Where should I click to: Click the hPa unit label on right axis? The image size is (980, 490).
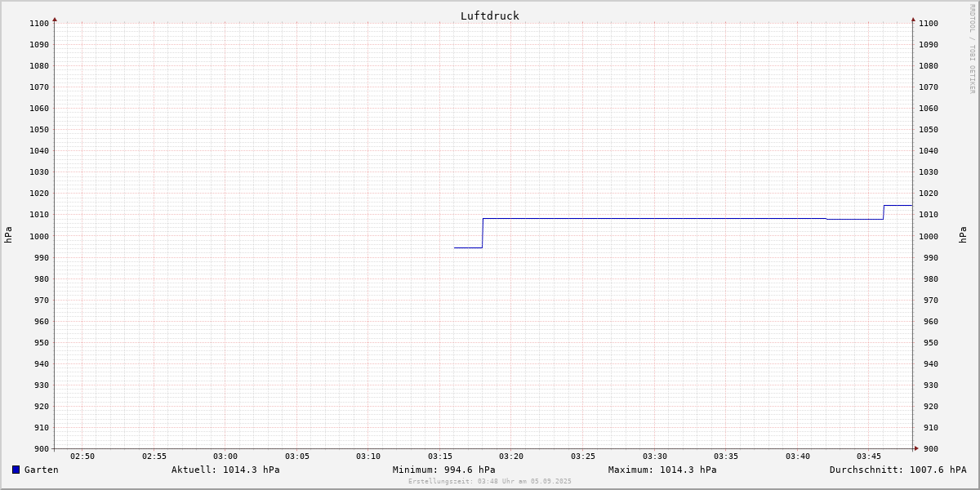[x=964, y=235]
